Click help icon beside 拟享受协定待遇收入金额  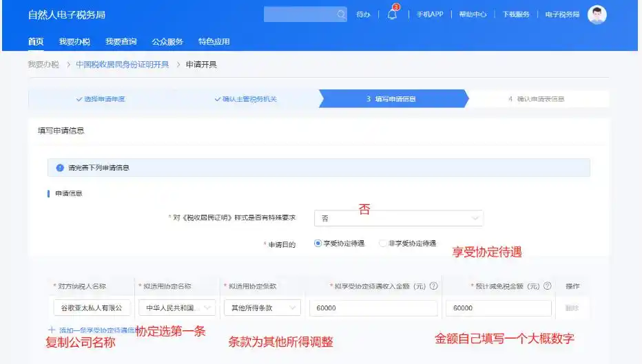coord(434,286)
